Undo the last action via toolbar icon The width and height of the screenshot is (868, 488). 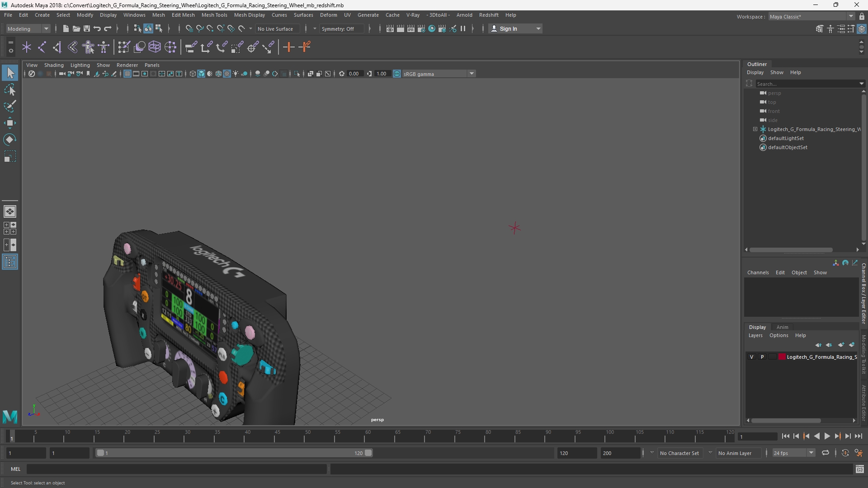point(97,28)
